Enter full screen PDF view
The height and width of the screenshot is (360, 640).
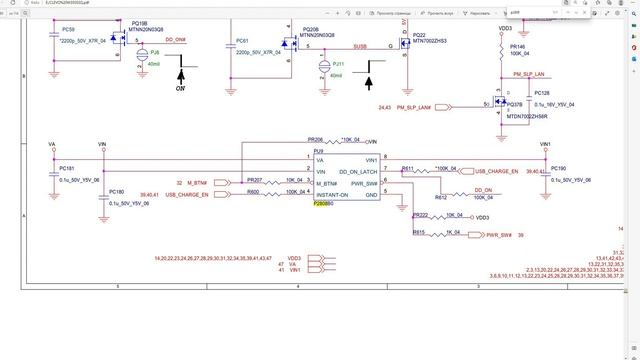point(607,13)
